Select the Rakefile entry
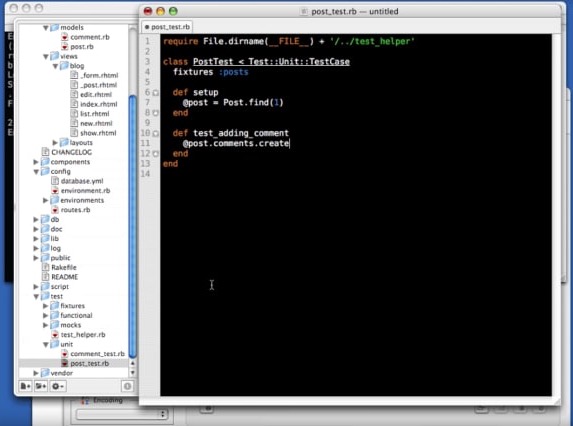The width and height of the screenshot is (573, 426). [x=64, y=267]
